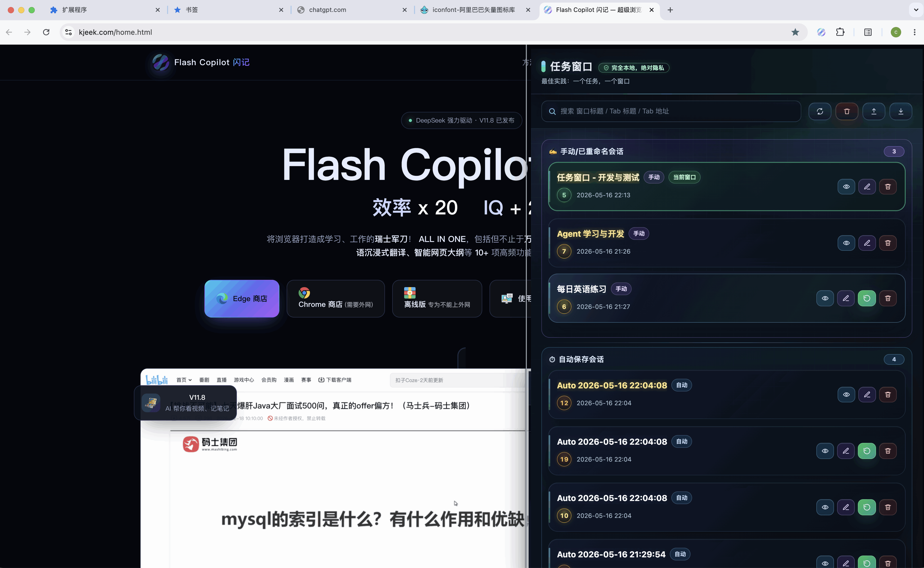This screenshot has width=924, height=568.
Task: Toggle eye icon for Auto session with 12 tabs
Action: click(x=846, y=394)
